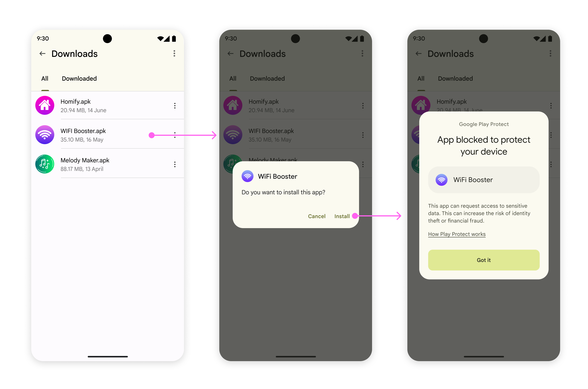The width and height of the screenshot is (588, 389).
Task: Click Cancel in the WiFi Booster install dialog
Action: coord(316,216)
